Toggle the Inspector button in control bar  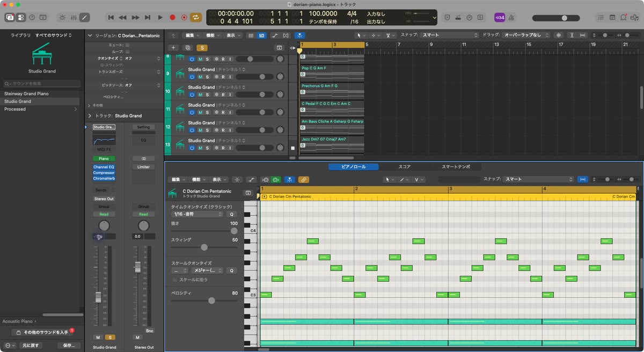[20, 17]
